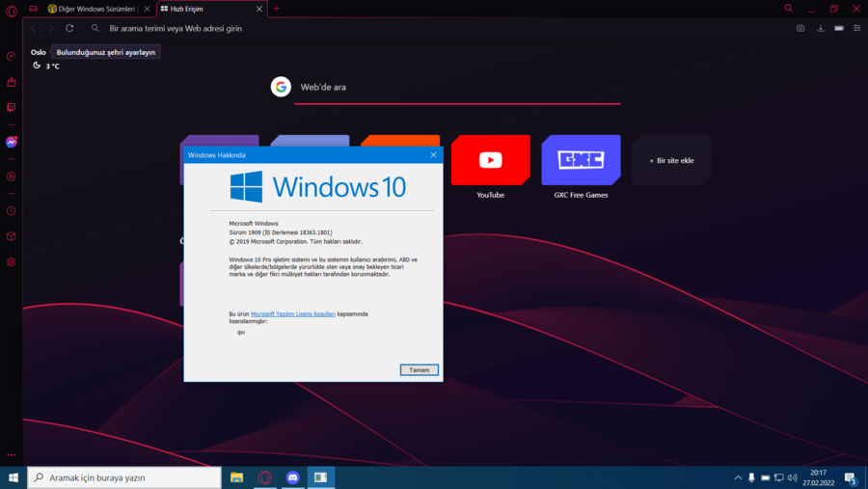Expand the hidden system tray icons
Image resolution: width=868 pixels, height=489 pixels.
[738, 477]
